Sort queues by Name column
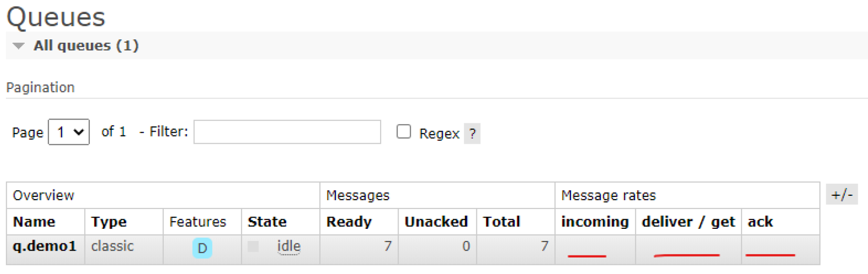 click(x=34, y=222)
